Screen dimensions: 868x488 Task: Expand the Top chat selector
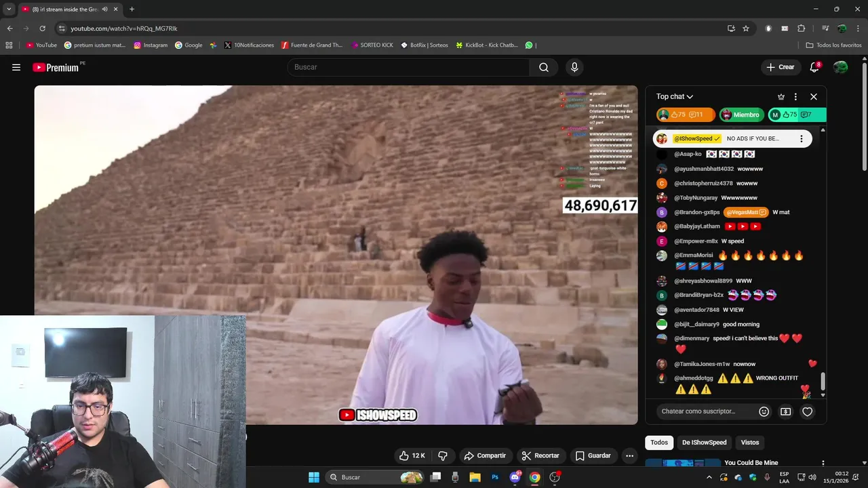tap(675, 96)
